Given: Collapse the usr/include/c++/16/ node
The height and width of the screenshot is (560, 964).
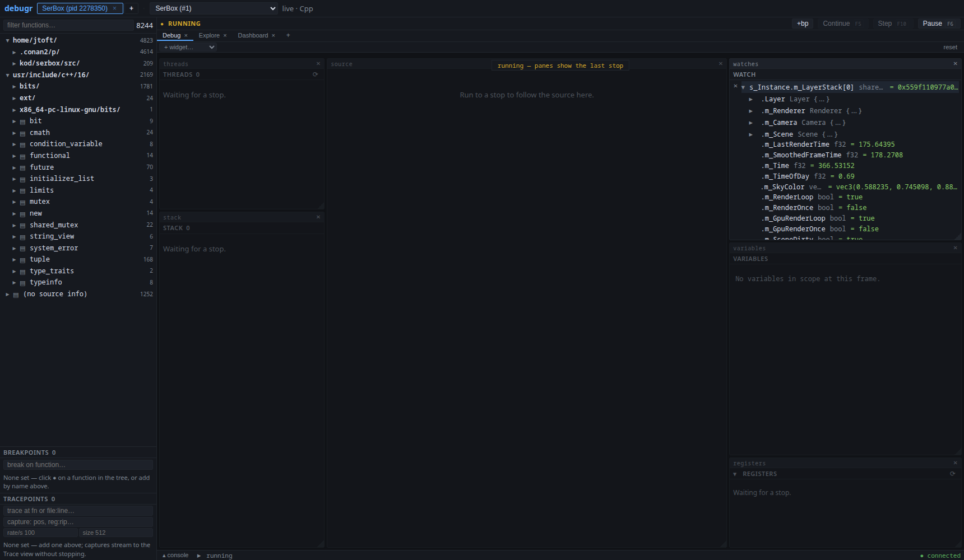Looking at the screenshot, I should click(7, 75).
